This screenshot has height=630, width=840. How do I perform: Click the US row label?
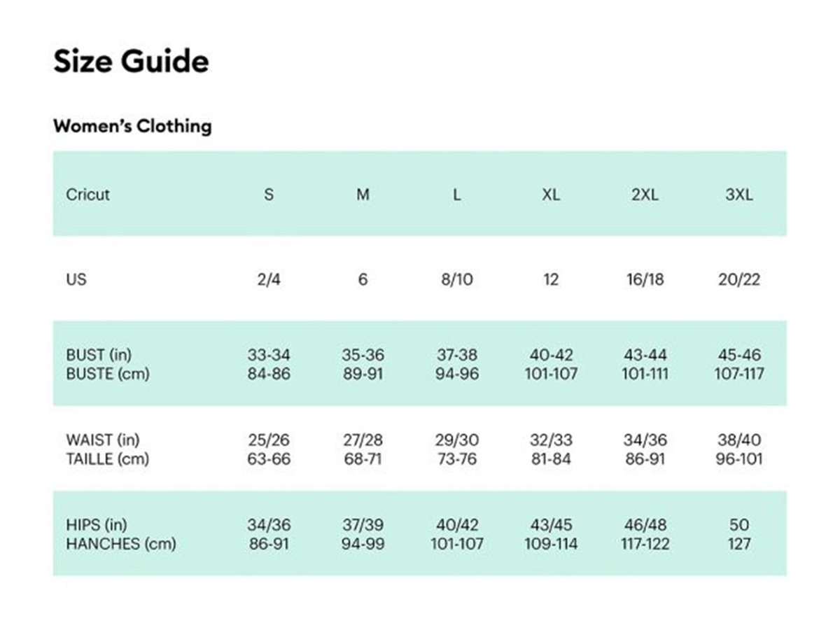(77, 279)
